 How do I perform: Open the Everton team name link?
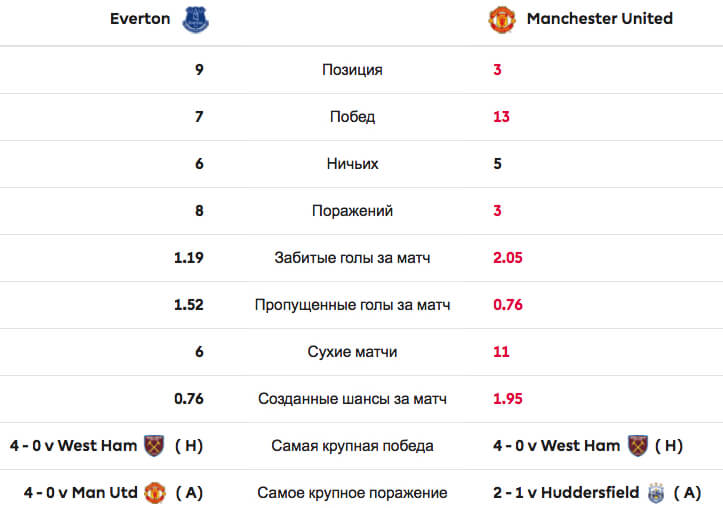point(140,19)
